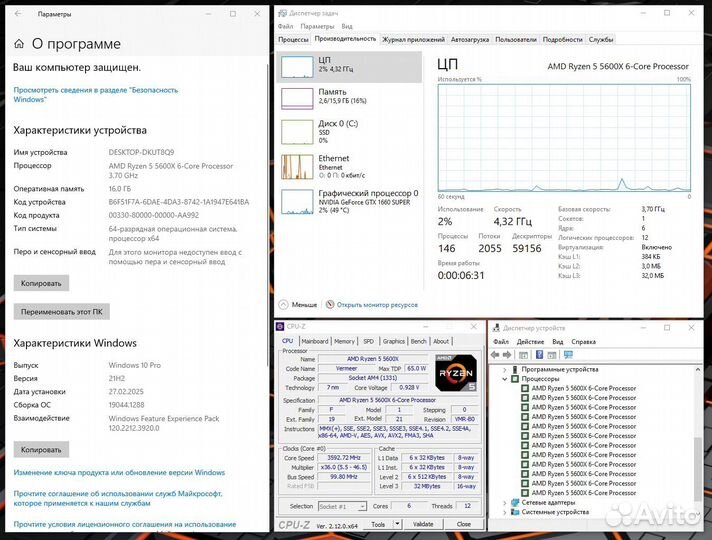Click the Сетевые адаптеры node icon
Screen dimensions: 712x540
515,502
